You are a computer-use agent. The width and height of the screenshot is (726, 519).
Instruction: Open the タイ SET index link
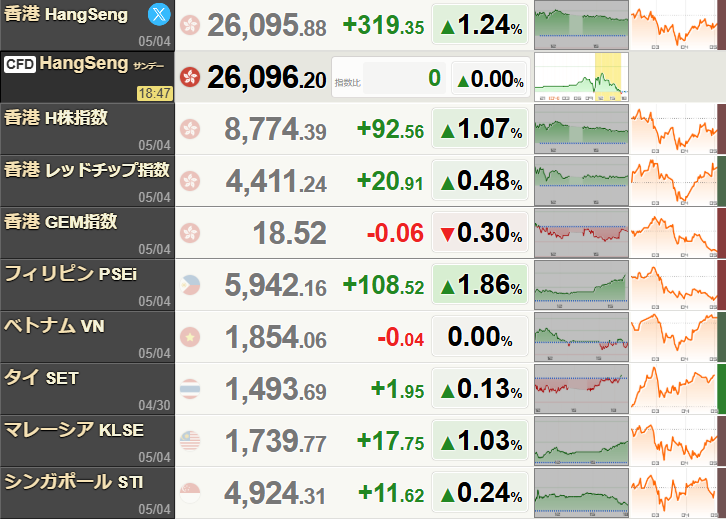(x=41, y=378)
